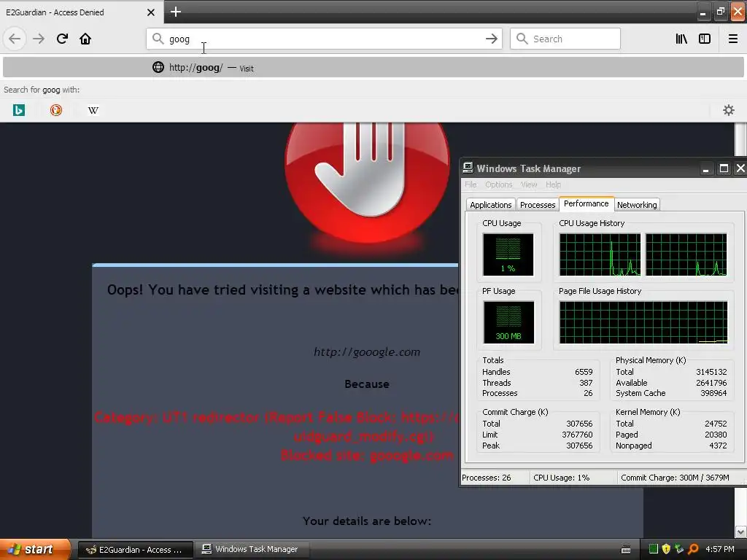Open the View menu in Task Manager

[x=529, y=184]
